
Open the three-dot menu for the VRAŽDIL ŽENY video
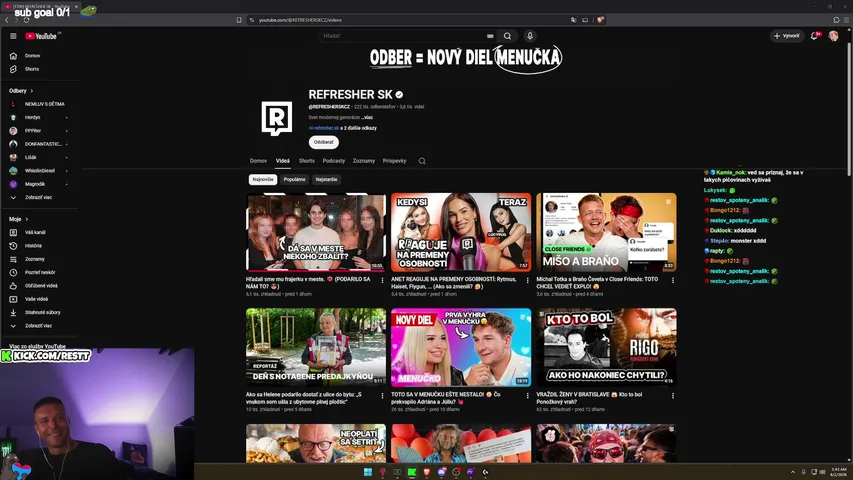673,396
